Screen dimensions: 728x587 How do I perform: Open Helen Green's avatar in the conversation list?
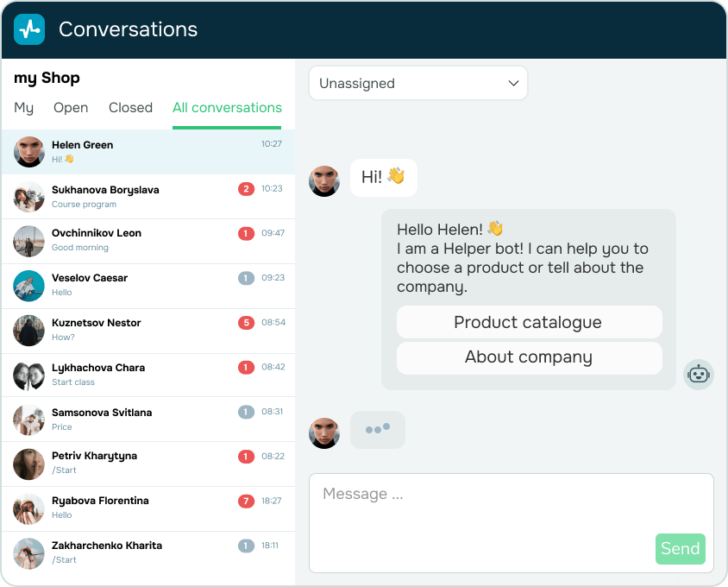click(28, 151)
